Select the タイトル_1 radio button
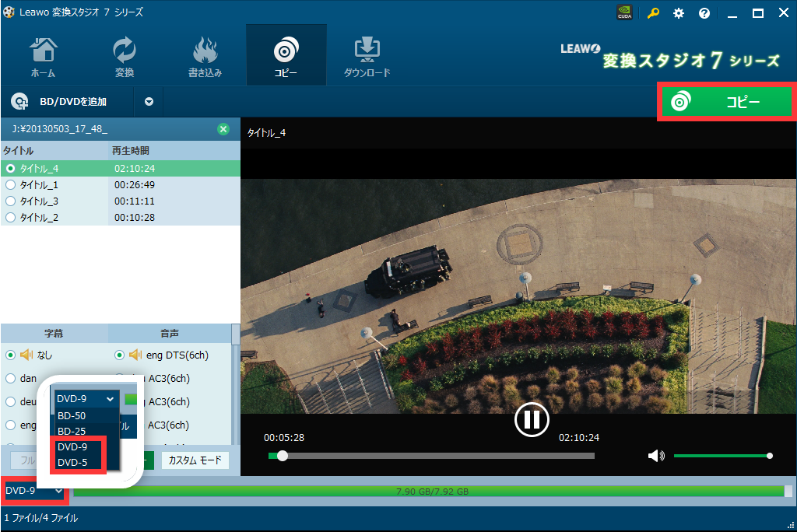The image size is (797, 532). click(x=11, y=185)
